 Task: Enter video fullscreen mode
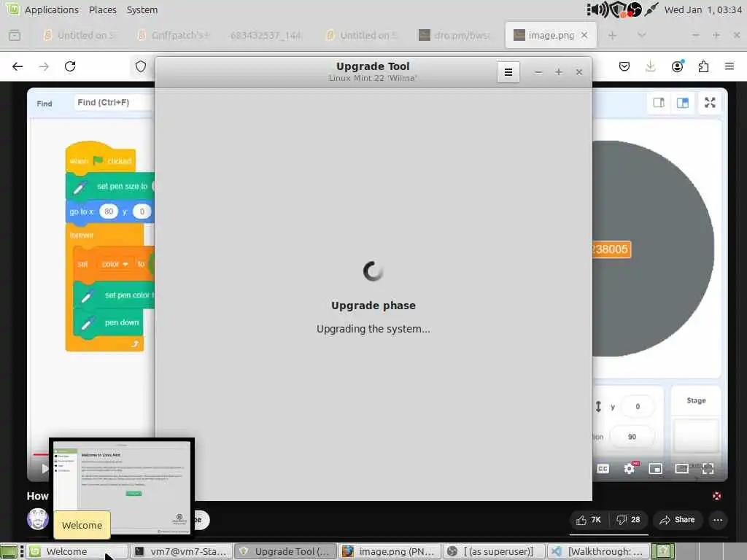(708, 469)
